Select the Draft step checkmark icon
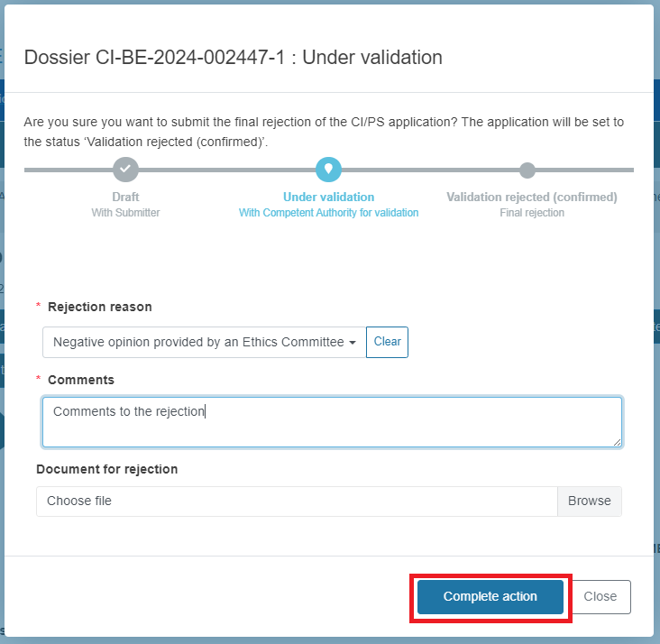Viewport: 660px width, 644px height. 125,170
